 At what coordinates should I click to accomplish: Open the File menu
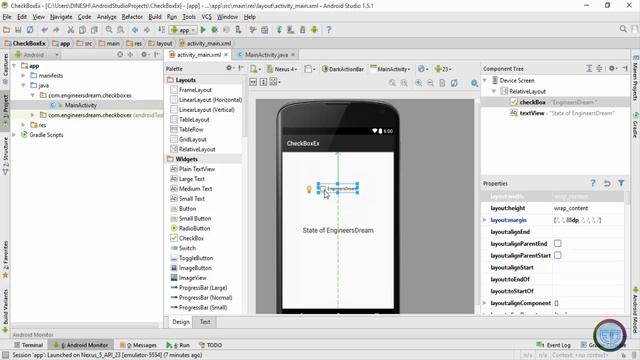coord(7,17)
